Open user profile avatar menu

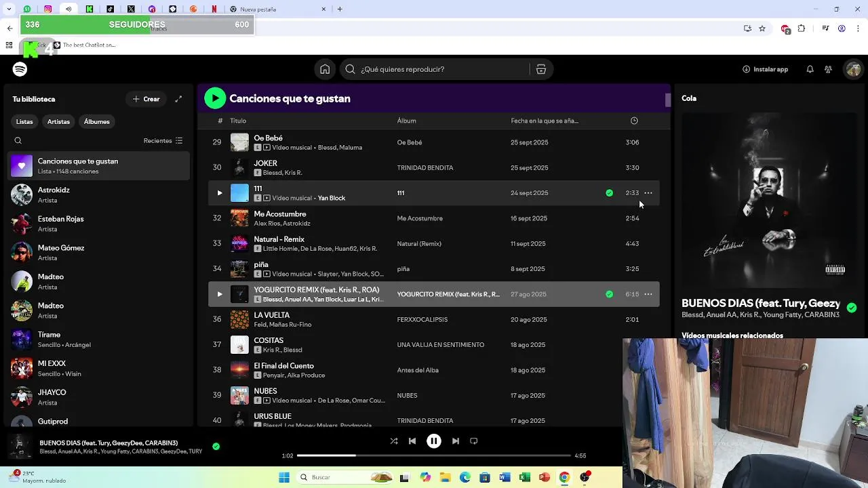point(853,69)
